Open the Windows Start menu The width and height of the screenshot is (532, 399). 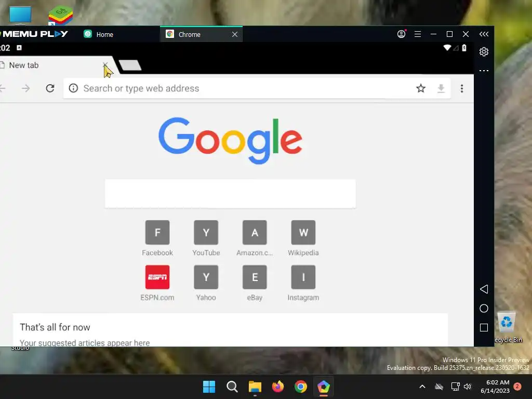click(209, 387)
